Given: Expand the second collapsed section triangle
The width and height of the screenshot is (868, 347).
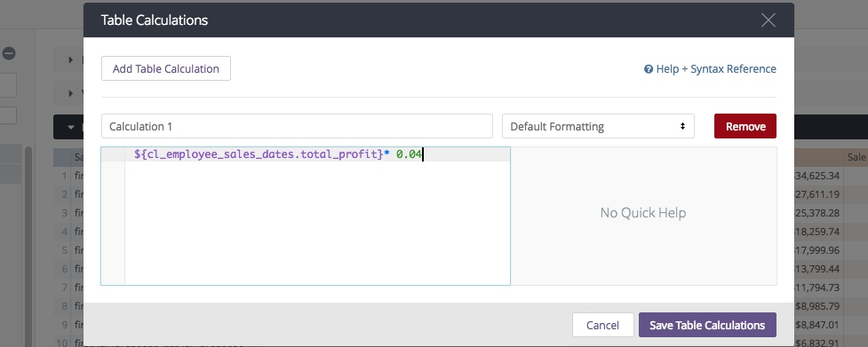Looking at the screenshot, I should tap(71, 93).
